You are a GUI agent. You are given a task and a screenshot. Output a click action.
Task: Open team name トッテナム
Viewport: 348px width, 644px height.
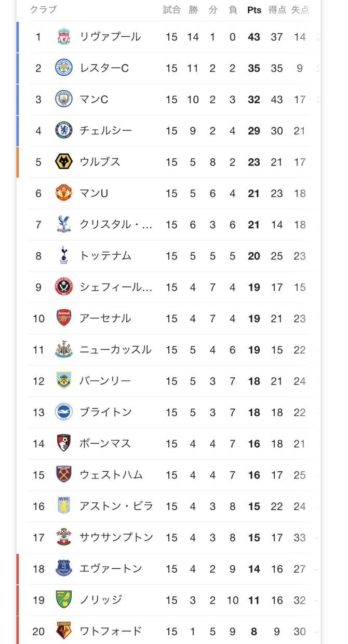[x=105, y=256]
